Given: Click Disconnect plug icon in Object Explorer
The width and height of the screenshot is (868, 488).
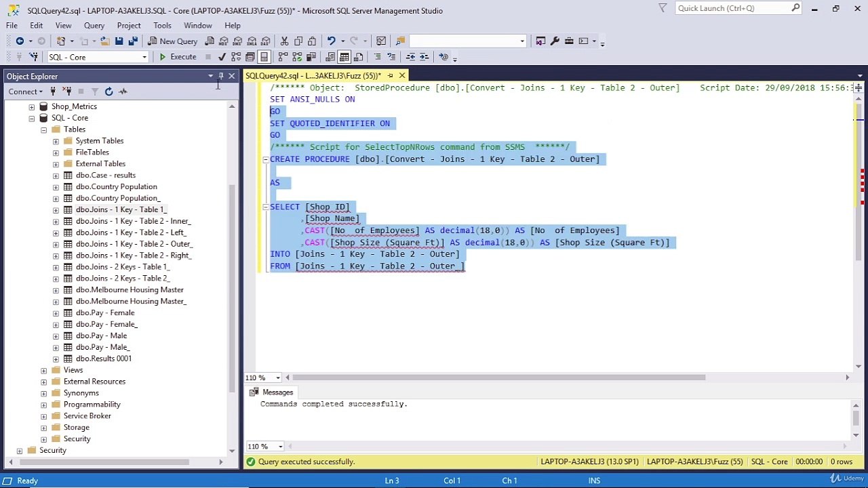Looking at the screenshot, I should (67, 91).
